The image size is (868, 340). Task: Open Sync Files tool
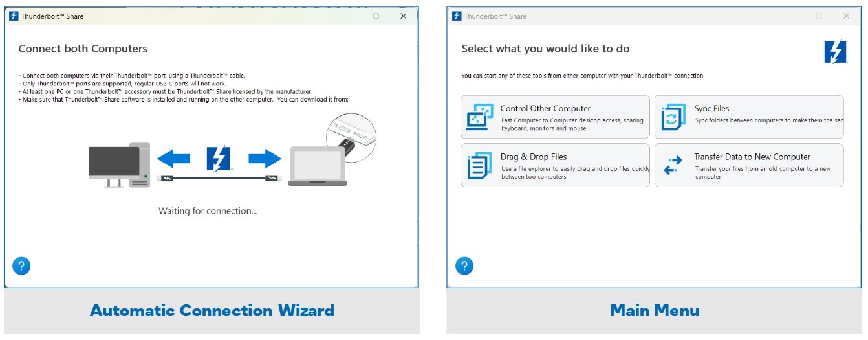point(749,117)
